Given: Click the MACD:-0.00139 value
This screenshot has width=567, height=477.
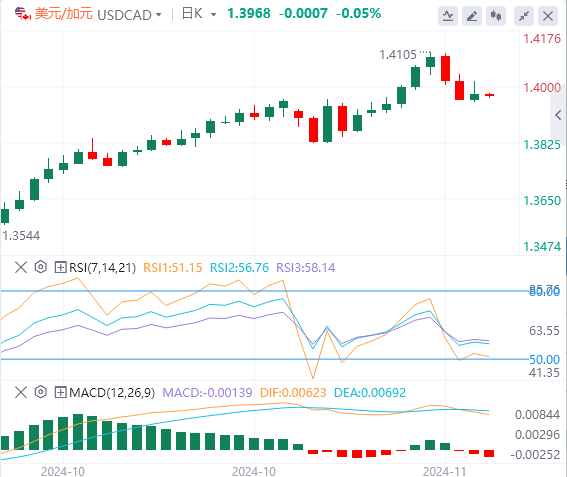Looking at the screenshot, I should [207, 392].
